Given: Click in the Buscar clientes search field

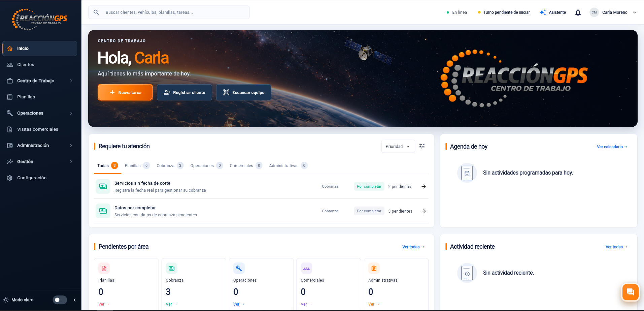Looking at the screenshot, I should [x=169, y=12].
